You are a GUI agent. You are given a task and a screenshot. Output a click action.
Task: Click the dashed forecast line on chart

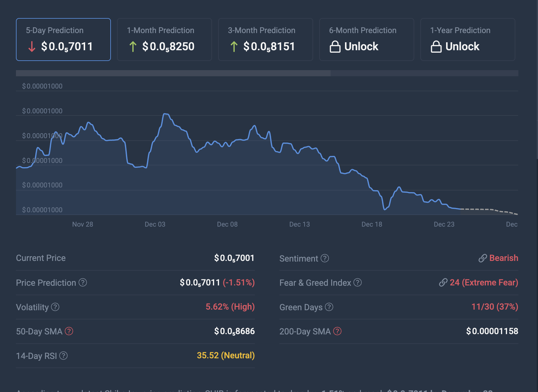point(490,210)
